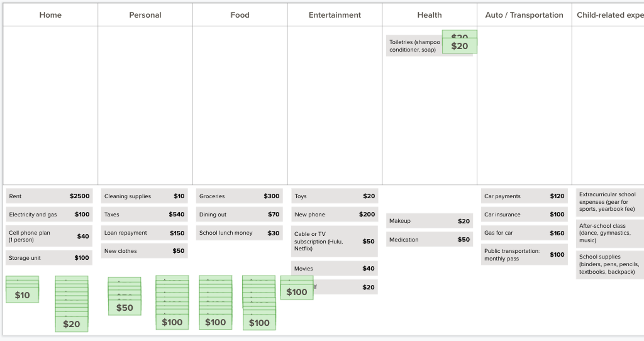
Task: Click the Medication $50 expense card
Action: (x=429, y=239)
